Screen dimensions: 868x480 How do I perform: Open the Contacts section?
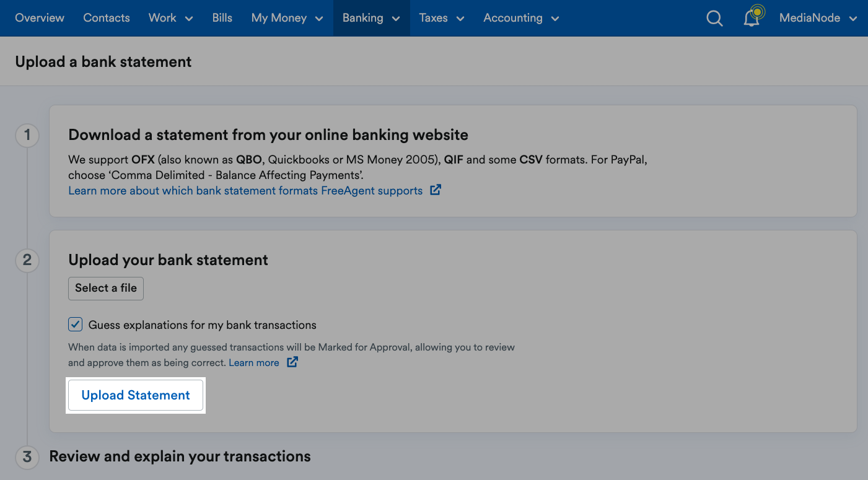[107, 18]
